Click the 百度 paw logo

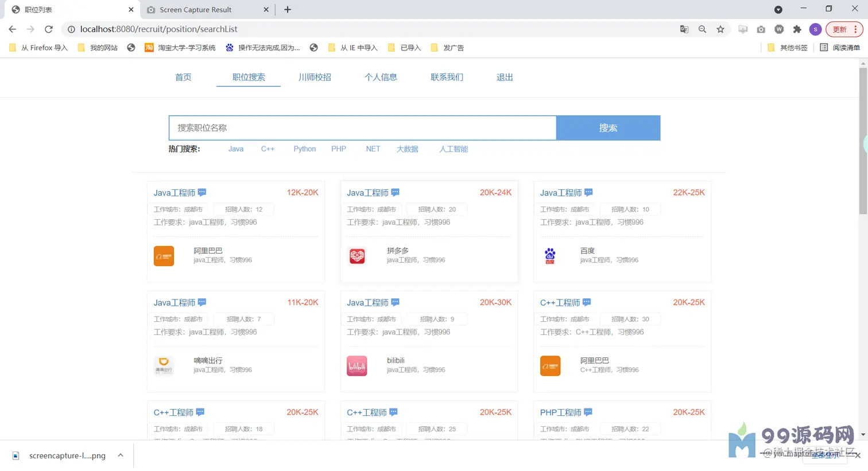coord(550,256)
